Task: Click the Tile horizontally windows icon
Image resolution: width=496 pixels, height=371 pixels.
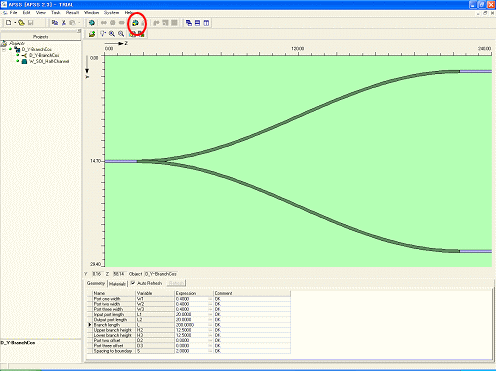Action: point(197,23)
